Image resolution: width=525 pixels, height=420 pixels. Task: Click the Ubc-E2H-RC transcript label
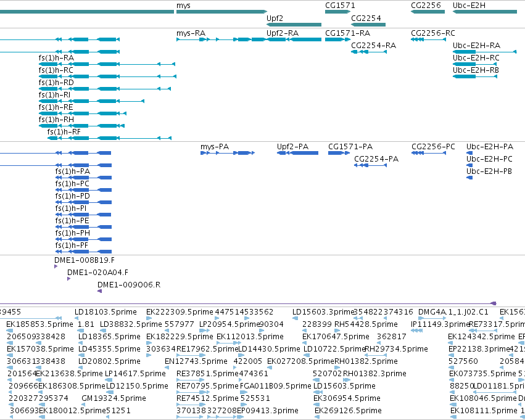(x=476, y=57)
